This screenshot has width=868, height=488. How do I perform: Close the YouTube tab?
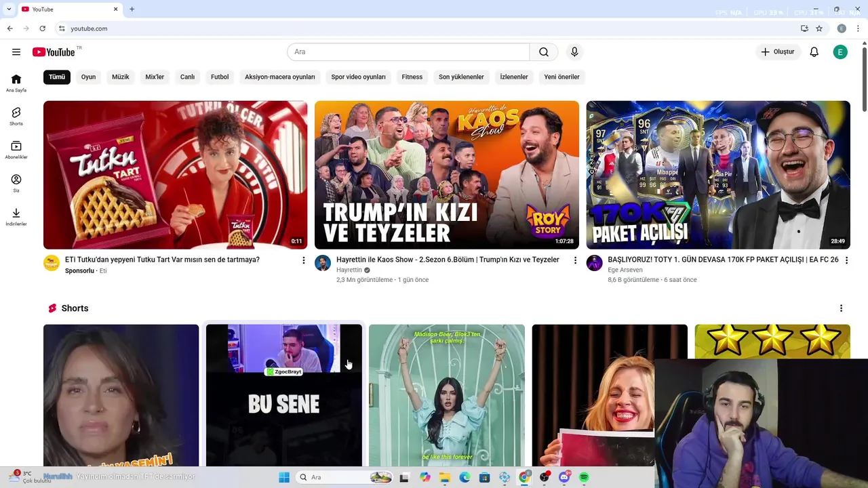click(115, 9)
